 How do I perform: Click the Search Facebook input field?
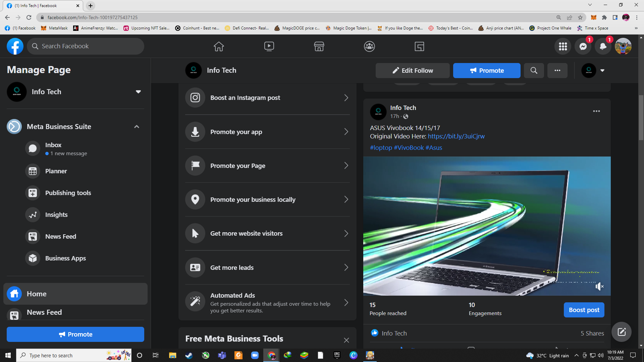(x=86, y=46)
